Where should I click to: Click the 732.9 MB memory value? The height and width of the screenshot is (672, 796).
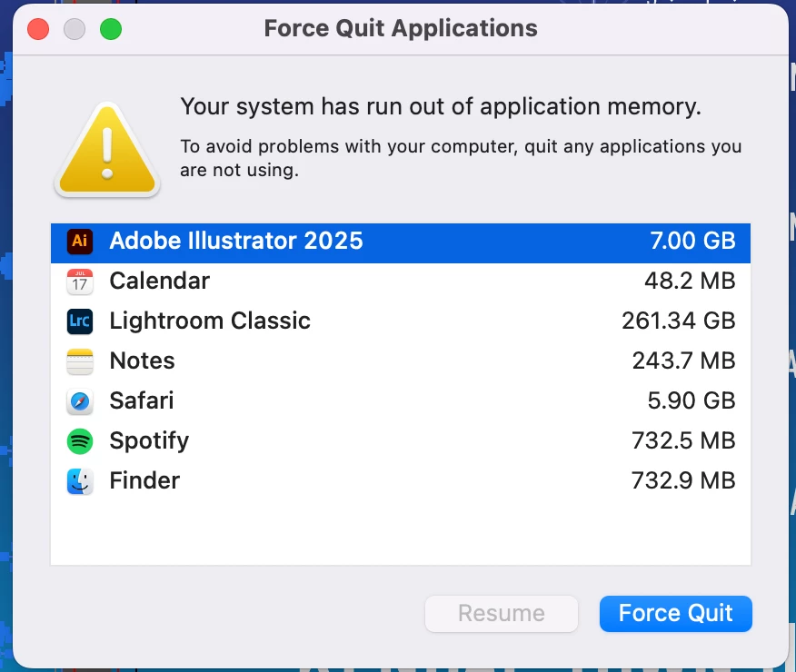click(683, 480)
